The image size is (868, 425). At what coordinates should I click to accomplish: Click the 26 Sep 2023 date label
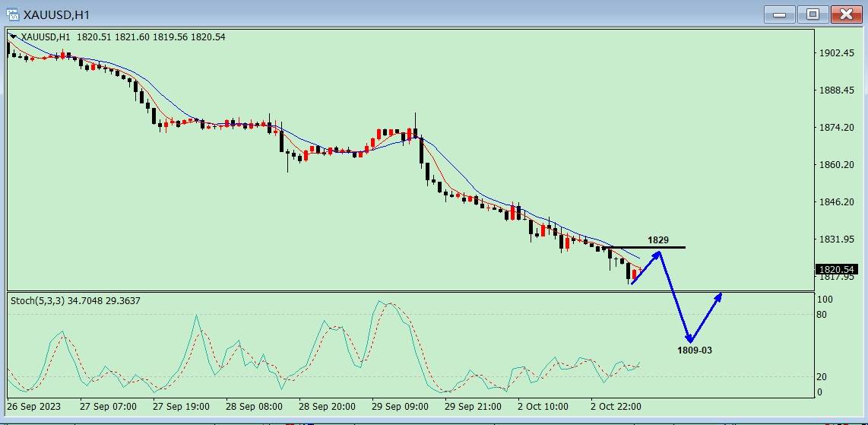coord(36,407)
